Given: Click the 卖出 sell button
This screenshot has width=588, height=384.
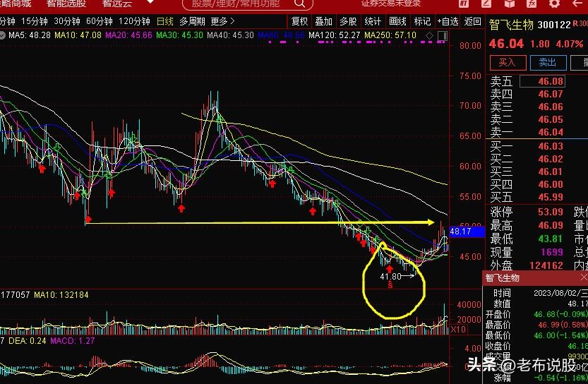Looking at the screenshot, I should [x=548, y=63].
